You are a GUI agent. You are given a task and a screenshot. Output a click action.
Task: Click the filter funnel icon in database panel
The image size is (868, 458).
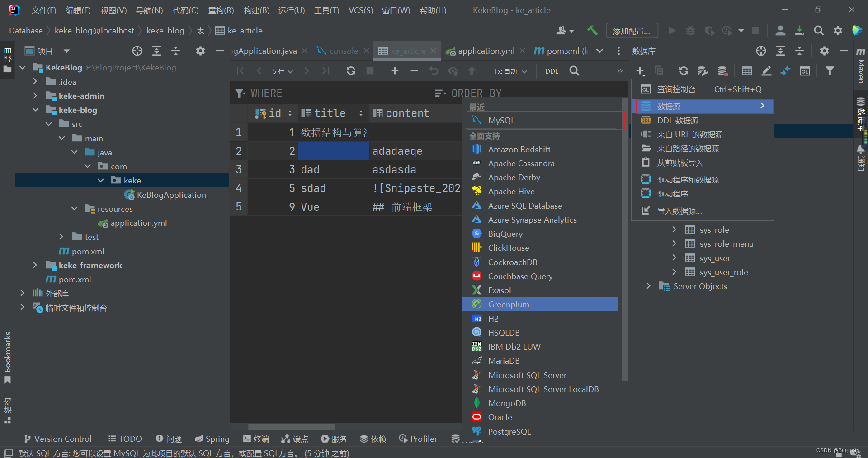[x=830, y=71]
